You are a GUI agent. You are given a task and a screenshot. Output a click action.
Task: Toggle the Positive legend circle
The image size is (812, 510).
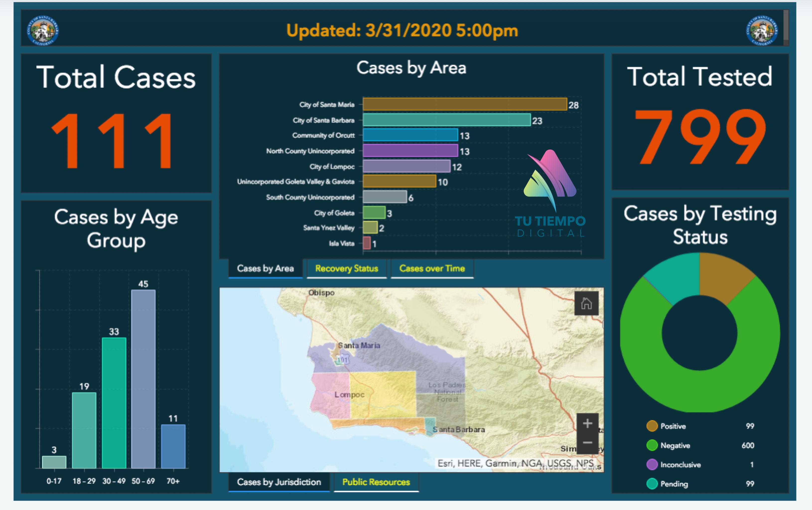[x=652, y=426]
